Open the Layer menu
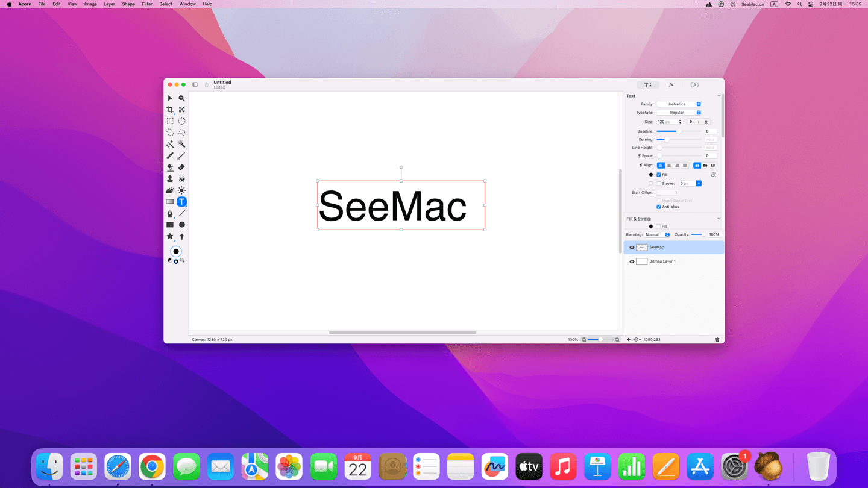868x488 pixels. coord(109,4)
